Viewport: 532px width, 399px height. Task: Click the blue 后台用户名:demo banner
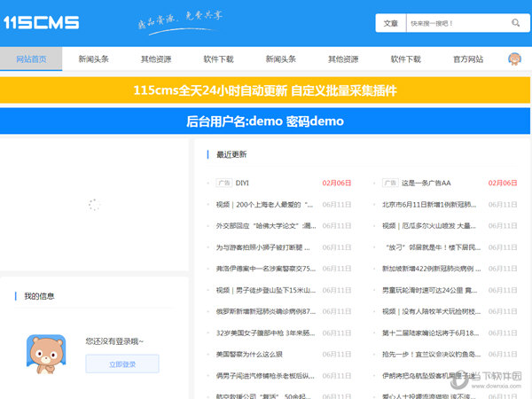[265, 121]
